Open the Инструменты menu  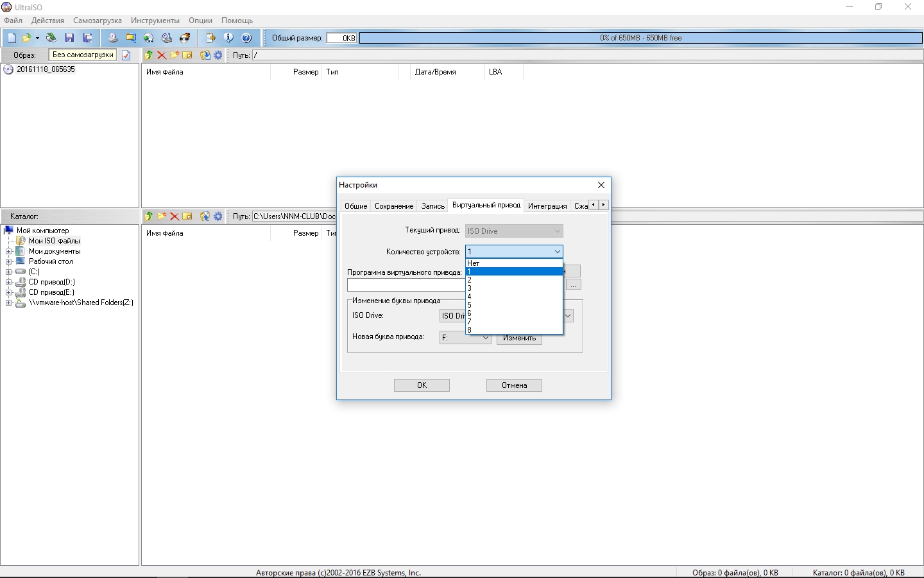pyautogui.click(x=155, y=21)
